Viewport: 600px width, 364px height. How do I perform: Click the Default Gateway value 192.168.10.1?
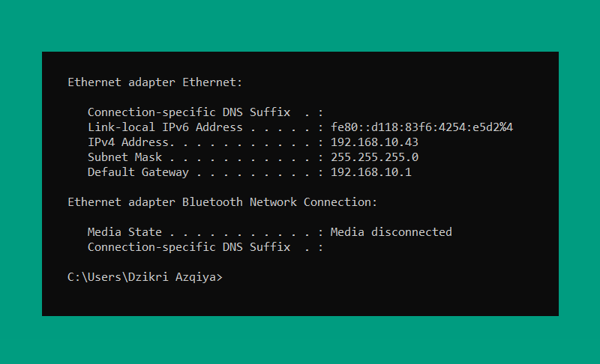pyautogui.click(x=370, y=172)
